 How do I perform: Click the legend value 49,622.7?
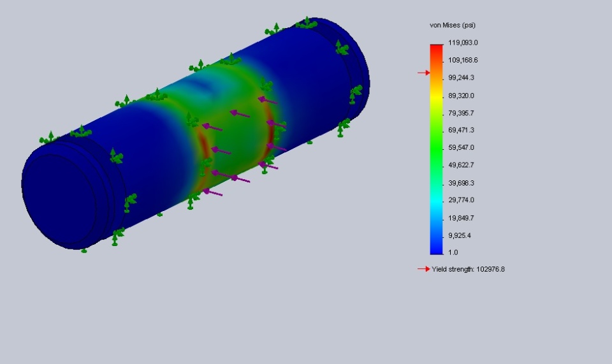pyautogui.click(x=462, y=165)
